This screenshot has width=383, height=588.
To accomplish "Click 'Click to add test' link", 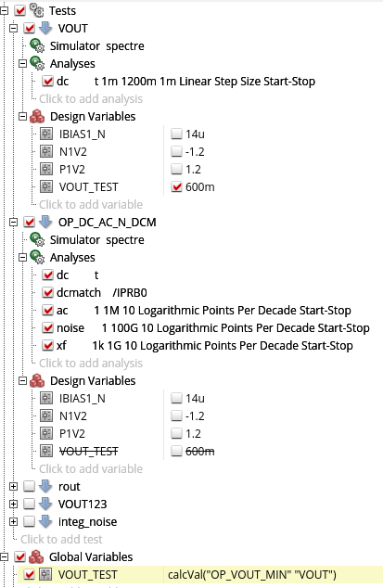I will coord(61,539).
